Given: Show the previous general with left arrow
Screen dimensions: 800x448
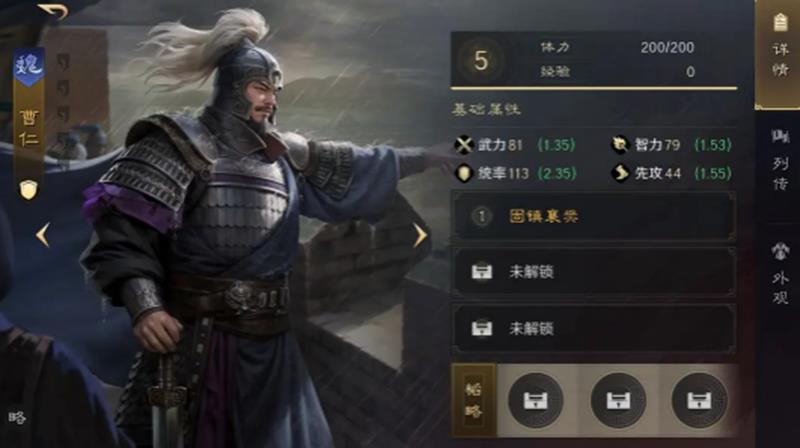Looking at the screenshot, I should pyautogui.click(x=43, y=235).
